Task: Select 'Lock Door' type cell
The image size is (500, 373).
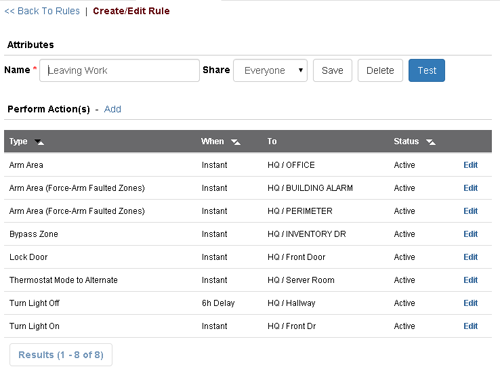Action: click(28, 257)
